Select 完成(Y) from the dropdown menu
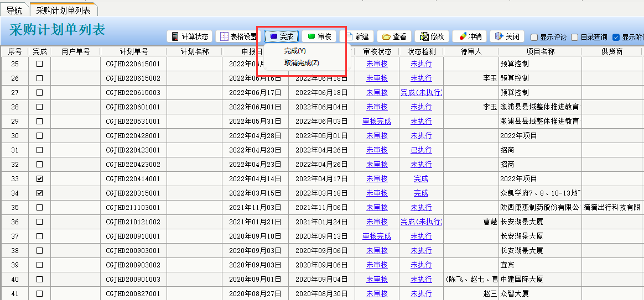 (x=295, y=51)
